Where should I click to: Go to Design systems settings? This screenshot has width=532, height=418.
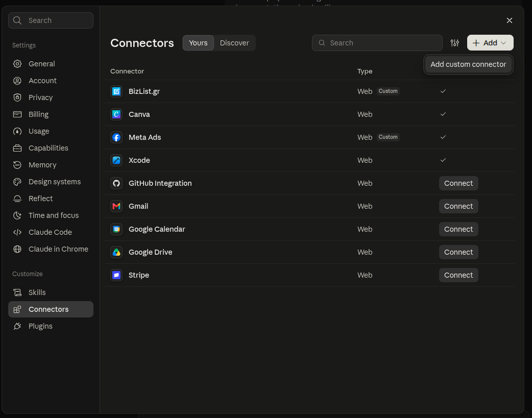[x=51, y=182]
